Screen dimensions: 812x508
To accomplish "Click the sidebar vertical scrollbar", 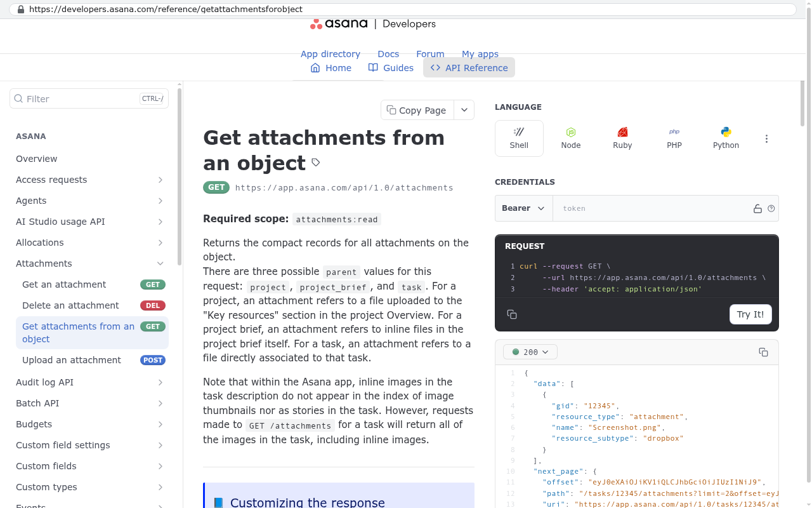I will (x=180, y=176).
